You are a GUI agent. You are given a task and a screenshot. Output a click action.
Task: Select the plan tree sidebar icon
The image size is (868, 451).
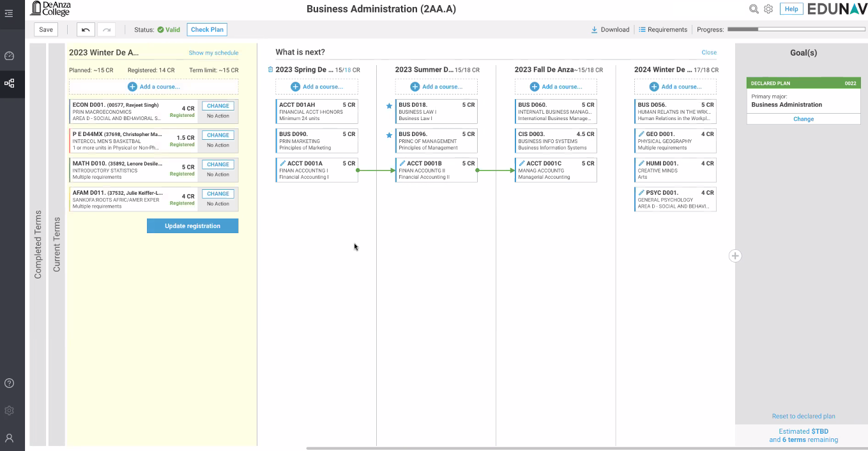pos(9,83)
